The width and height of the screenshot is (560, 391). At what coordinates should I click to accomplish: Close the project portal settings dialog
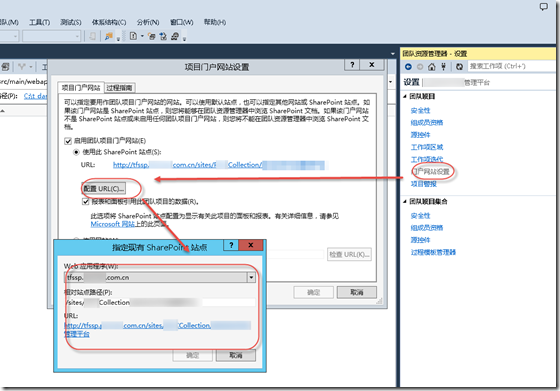[372, 65]
